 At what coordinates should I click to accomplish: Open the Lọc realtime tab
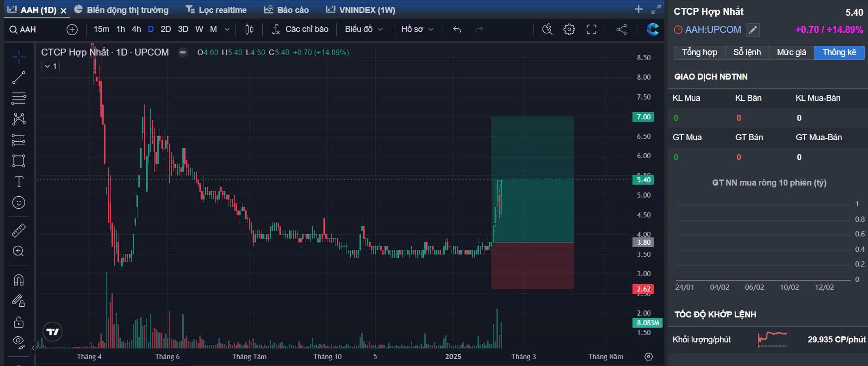tap(216, 10)
